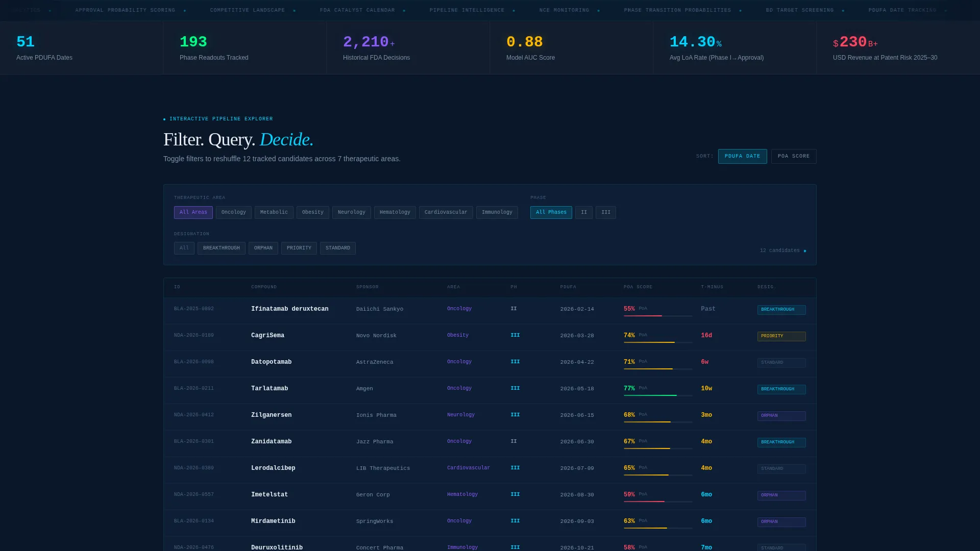Click the ORPHAN badge in Zilganersen row

[x=781, y=416]
